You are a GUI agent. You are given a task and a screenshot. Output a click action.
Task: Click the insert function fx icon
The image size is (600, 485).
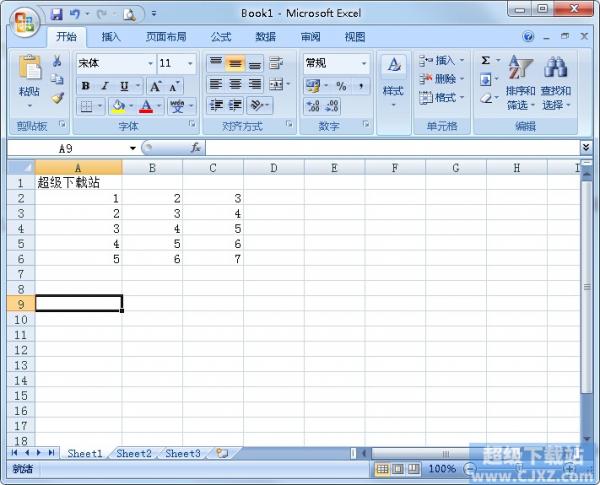click(x=195, y=147)
